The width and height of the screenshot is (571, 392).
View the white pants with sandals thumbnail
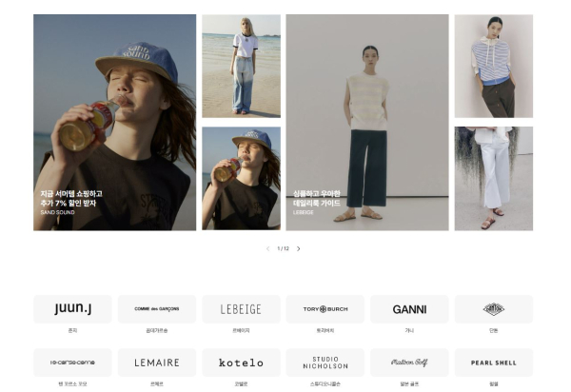[x=493, y=178]
